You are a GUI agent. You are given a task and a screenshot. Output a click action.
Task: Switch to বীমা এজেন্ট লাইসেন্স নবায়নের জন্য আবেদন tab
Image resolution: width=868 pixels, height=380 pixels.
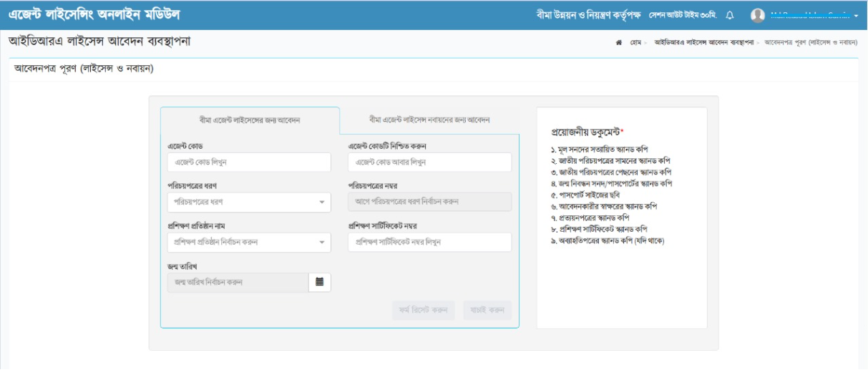coord(429,120)
